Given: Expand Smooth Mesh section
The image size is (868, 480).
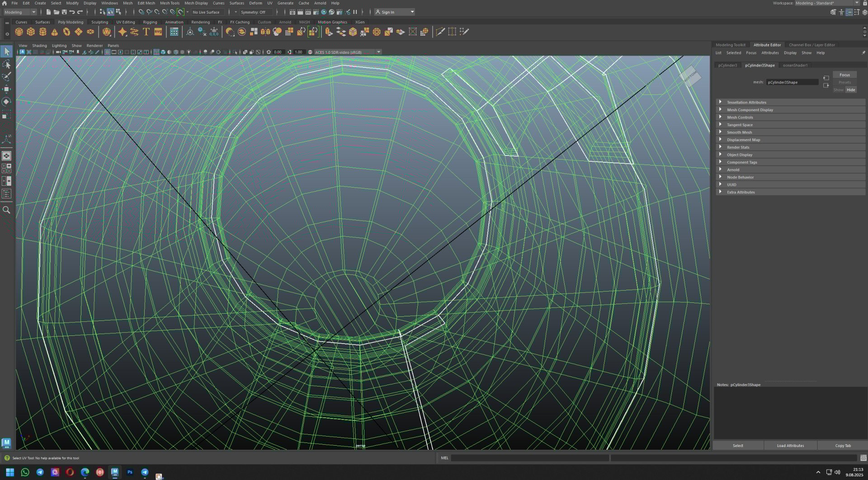Looking at the screenshot, I should pos(791,132).
